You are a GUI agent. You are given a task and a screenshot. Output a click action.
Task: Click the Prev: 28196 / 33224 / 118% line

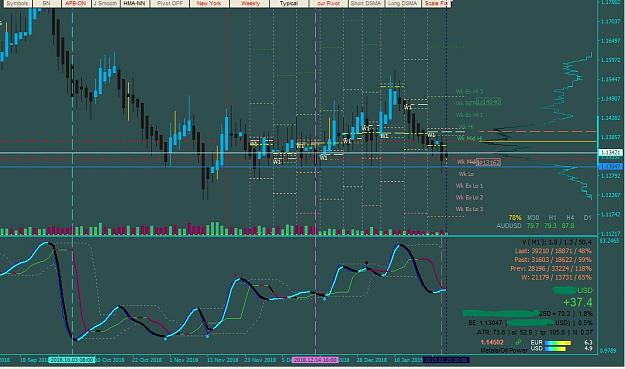tap(551, 268)
